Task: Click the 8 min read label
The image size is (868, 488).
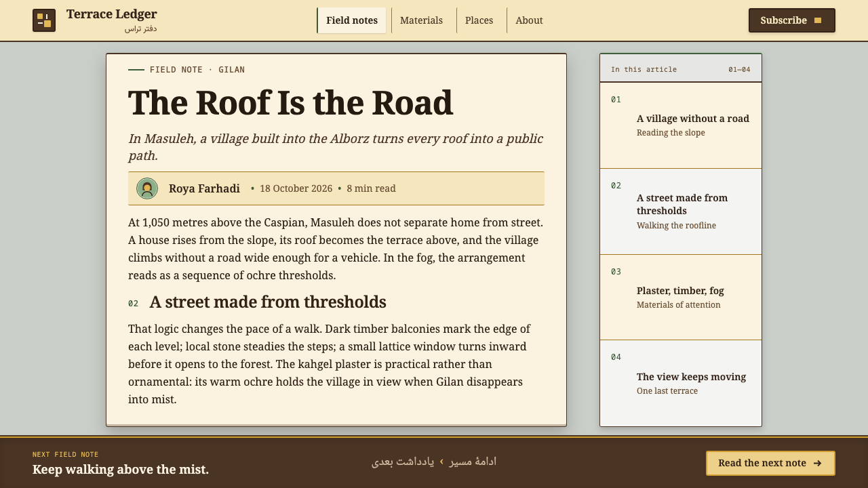Action: (x=371, y=188)
